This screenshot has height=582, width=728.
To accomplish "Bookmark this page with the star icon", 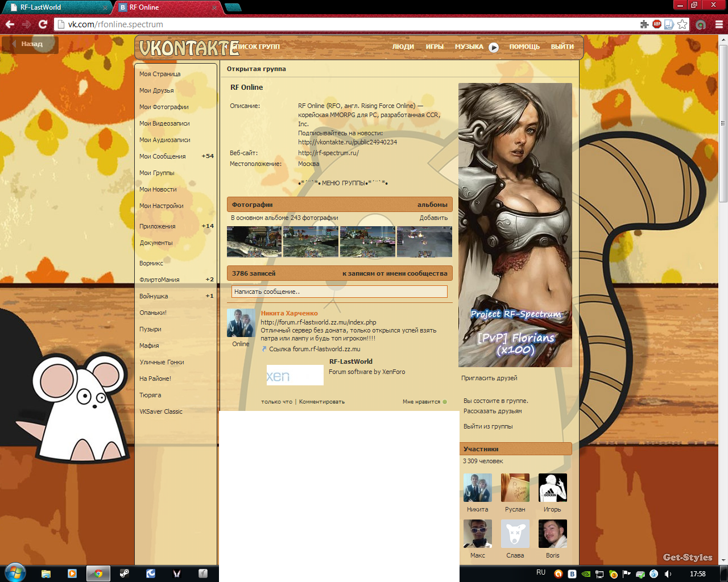I will [x=682, y=24].
